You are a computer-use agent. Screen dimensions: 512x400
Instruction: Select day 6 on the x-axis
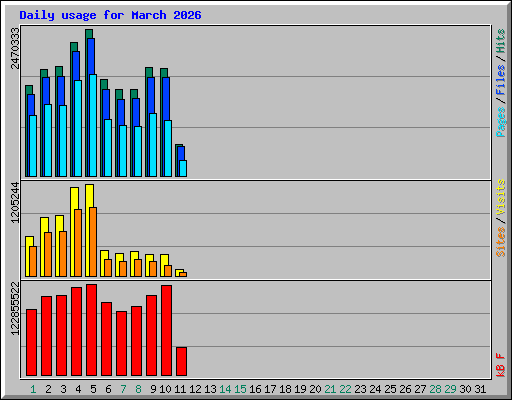[108, 389]
